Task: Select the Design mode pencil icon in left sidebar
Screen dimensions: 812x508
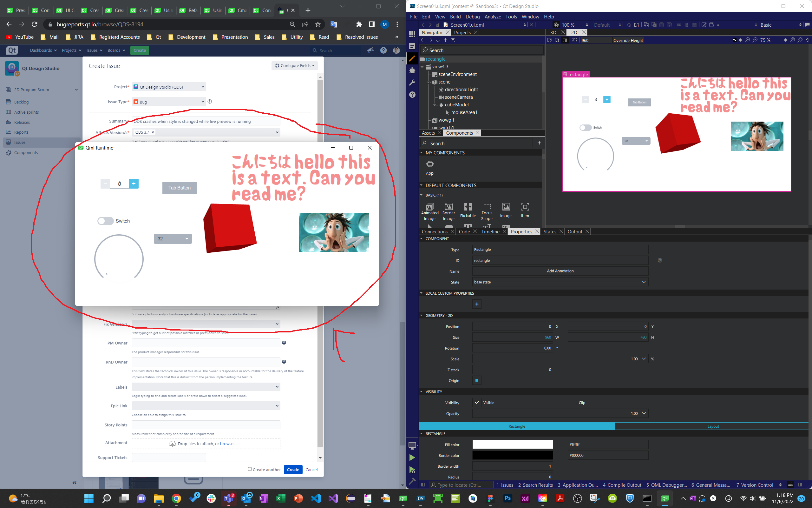Action: tap(412, 58)
